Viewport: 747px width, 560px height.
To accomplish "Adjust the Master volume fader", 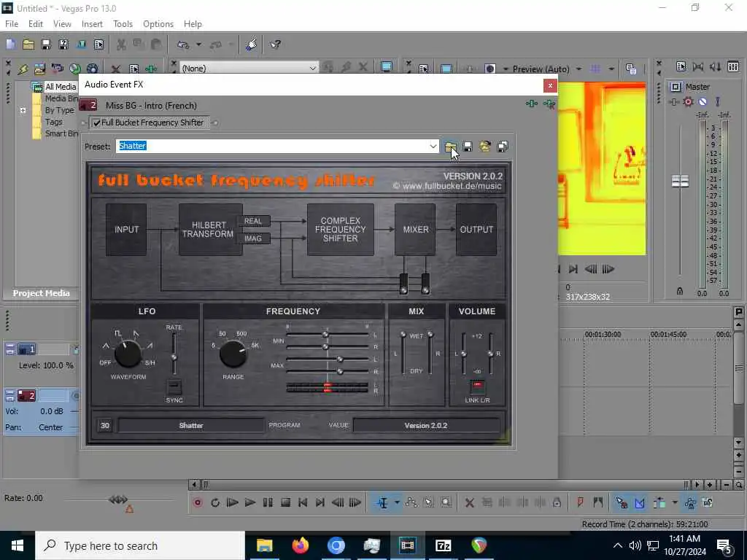I will coord(680,182).
